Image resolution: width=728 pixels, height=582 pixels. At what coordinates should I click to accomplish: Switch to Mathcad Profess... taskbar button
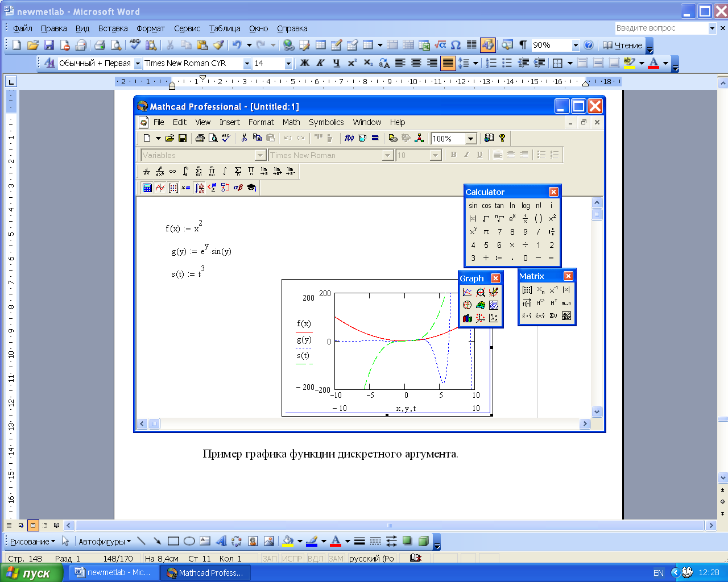[x=206, y=573]
